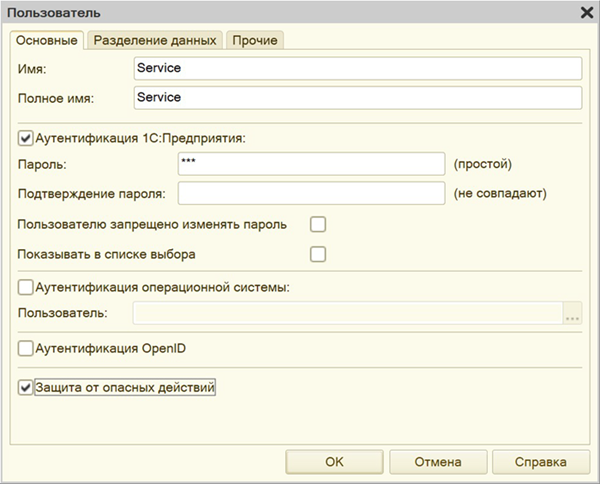This screenshot has width=600, height=484.
Task: Enable Показывать в списке выбора
Action: pos(318,254)
